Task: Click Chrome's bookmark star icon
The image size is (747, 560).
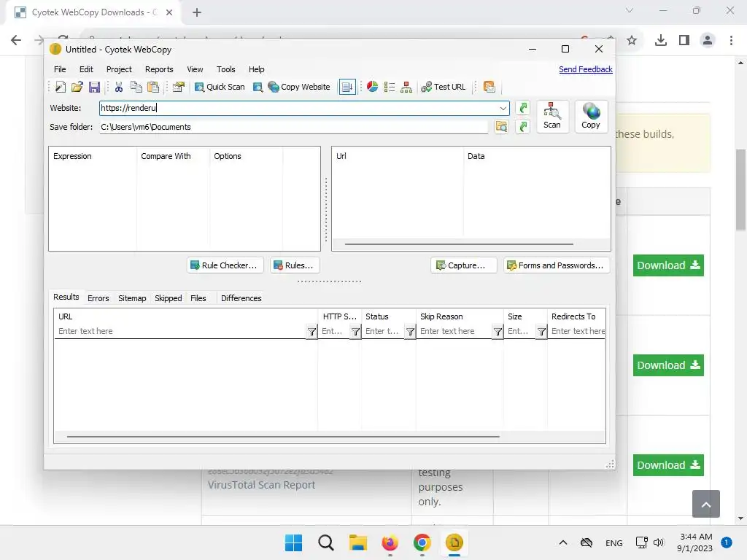Action: 632,41
